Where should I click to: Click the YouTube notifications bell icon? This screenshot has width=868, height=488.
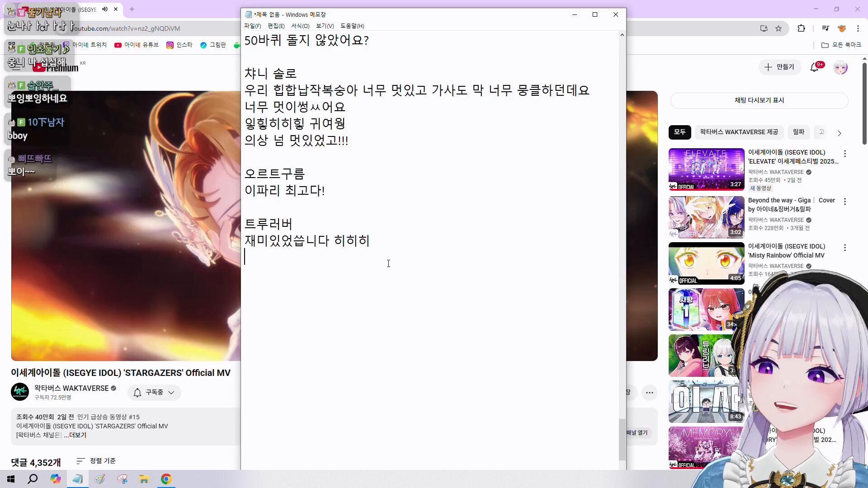click(x=814, y=67)
